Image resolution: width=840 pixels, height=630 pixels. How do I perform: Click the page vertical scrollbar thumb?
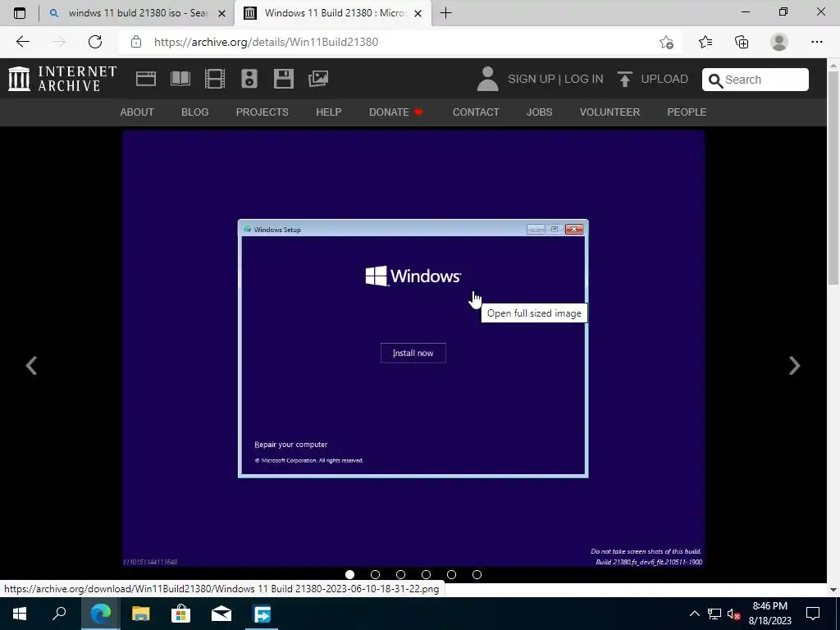click(x=833, y=178)
